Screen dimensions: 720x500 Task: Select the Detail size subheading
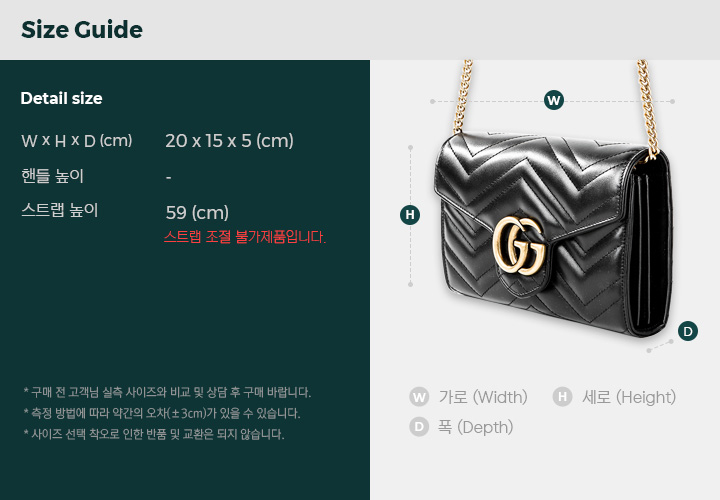pyautogui.click(x=61, y=98)
